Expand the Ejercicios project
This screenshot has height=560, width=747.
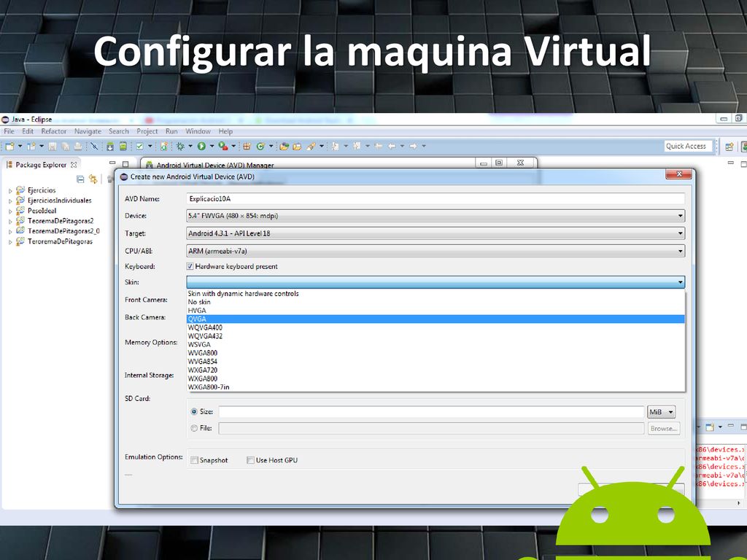click(10, 190)
